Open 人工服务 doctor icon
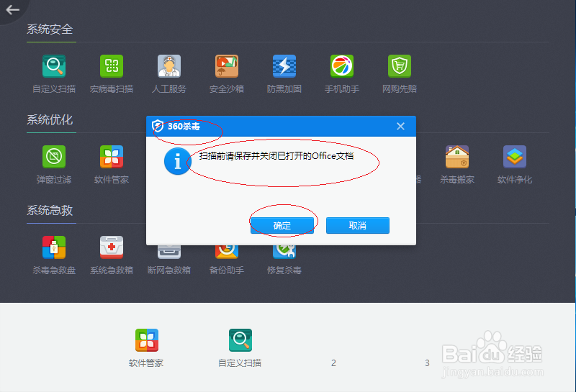This screenshot has width=576, height=392. pyautogui.click(x=169, y=66)
